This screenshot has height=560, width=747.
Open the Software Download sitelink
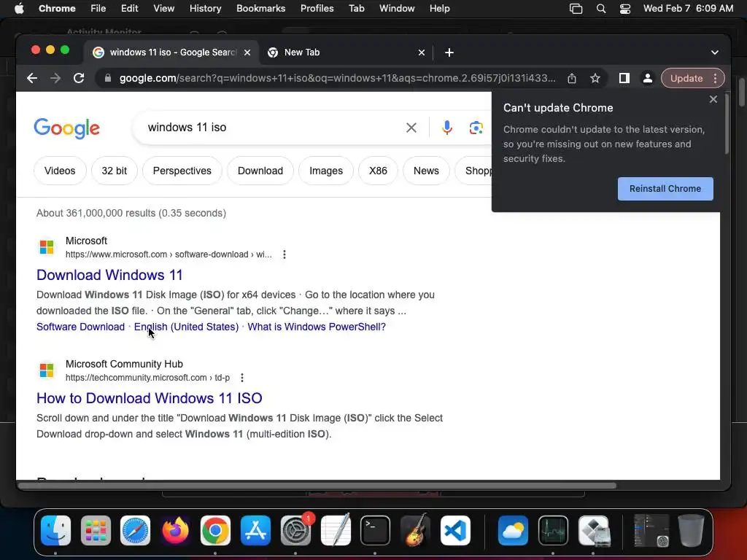click(x=80, y=327)
